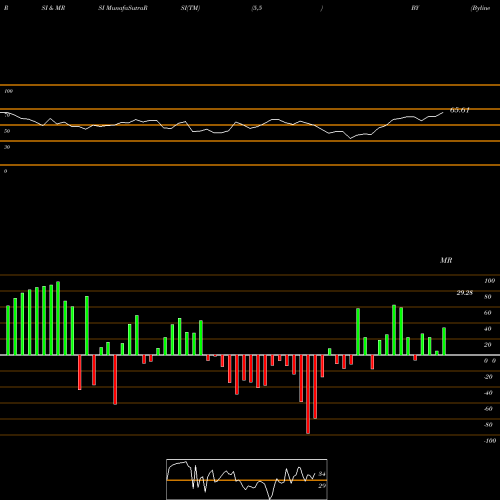Click the RSI value label 65.61

460,110
